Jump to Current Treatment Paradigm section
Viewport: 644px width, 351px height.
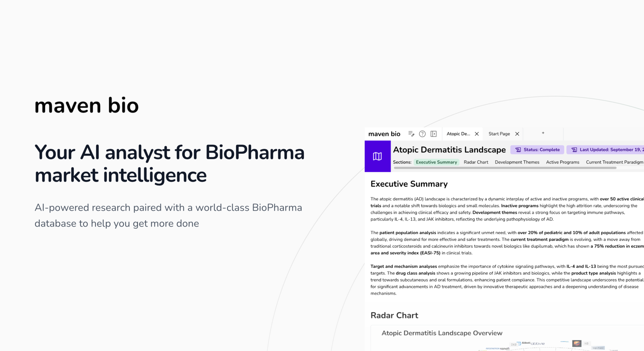tap(614, 162)
